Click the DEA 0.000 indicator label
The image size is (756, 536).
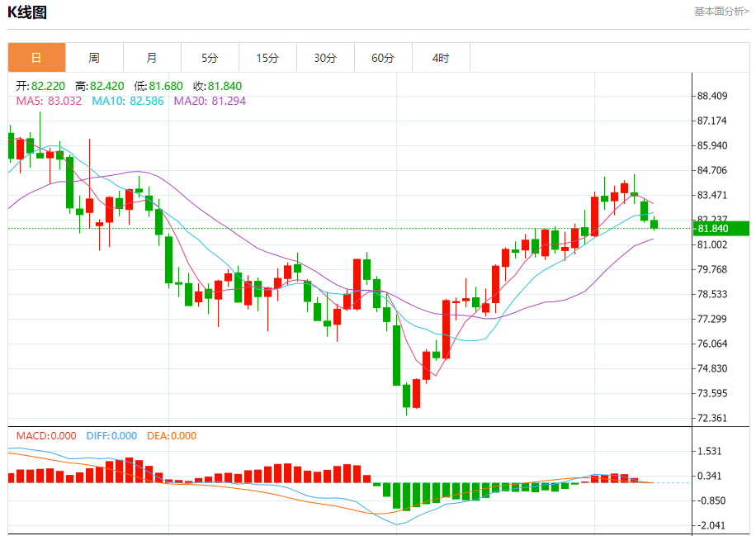click(172, 435)
